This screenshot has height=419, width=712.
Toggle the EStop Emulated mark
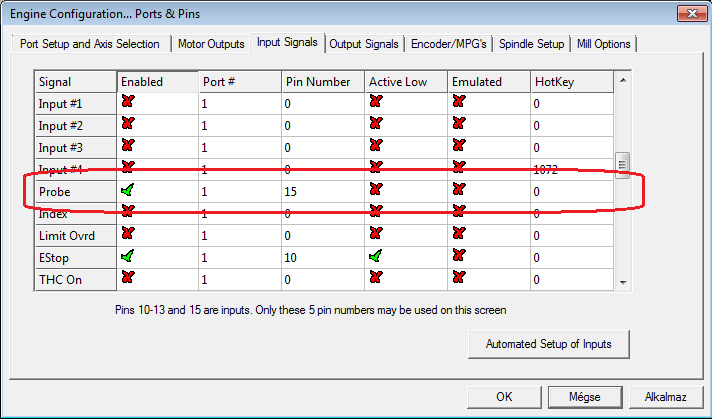pos(458,257)
